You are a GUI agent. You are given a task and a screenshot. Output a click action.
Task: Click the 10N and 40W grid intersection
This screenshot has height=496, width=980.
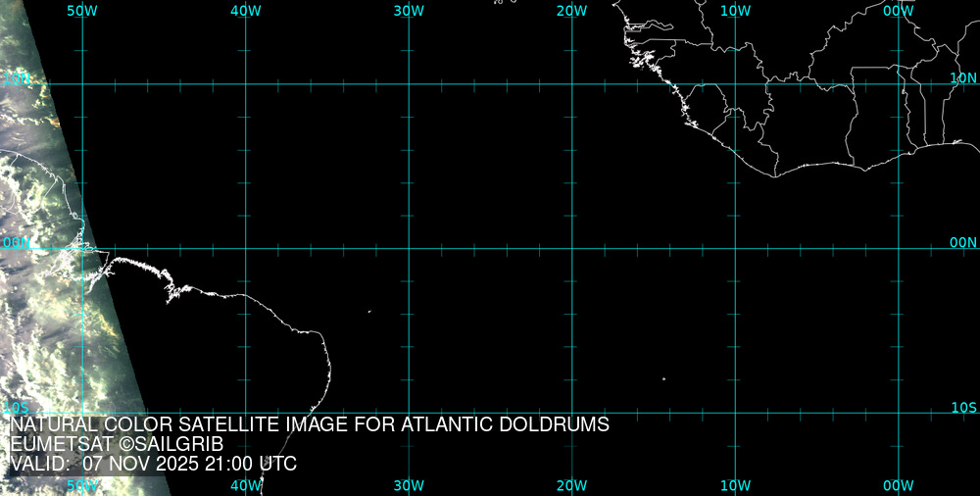(x=245, y=84)
